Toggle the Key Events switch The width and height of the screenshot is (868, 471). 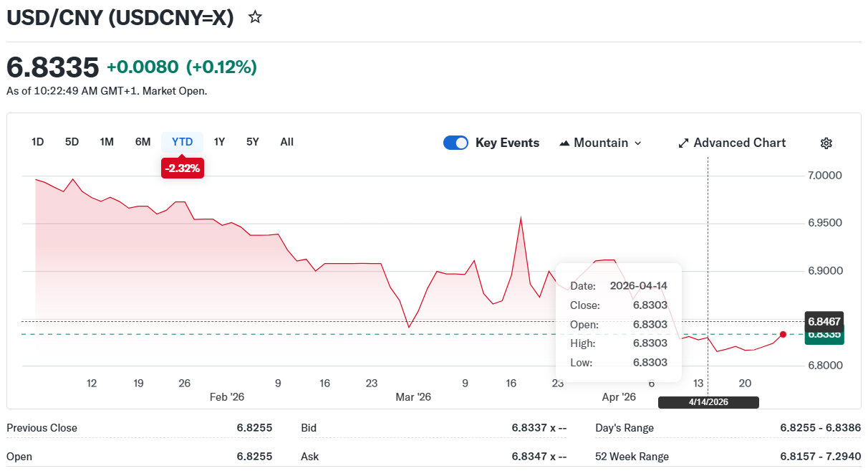pyautogui.click(x=456, y=143)
